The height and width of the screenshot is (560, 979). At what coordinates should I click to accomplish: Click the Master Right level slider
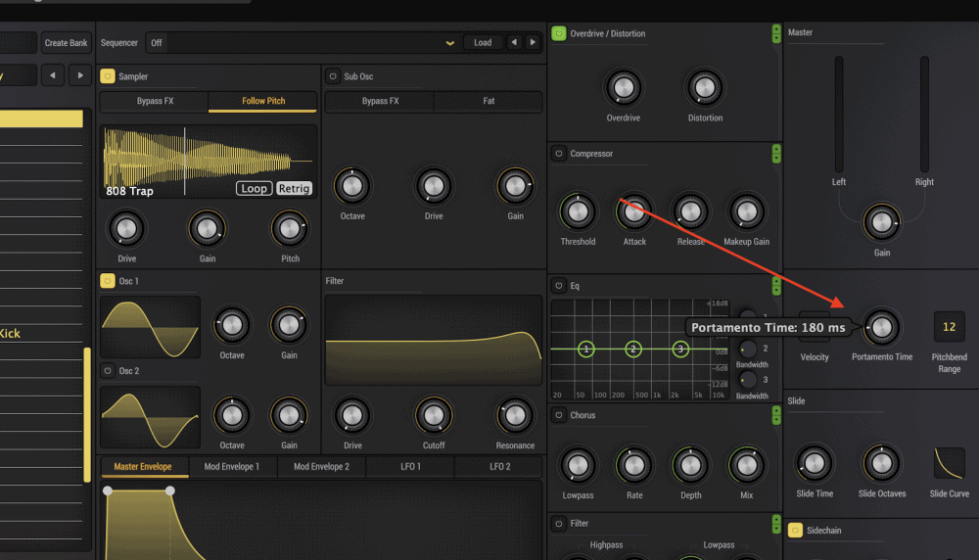[x=925, y=115]
